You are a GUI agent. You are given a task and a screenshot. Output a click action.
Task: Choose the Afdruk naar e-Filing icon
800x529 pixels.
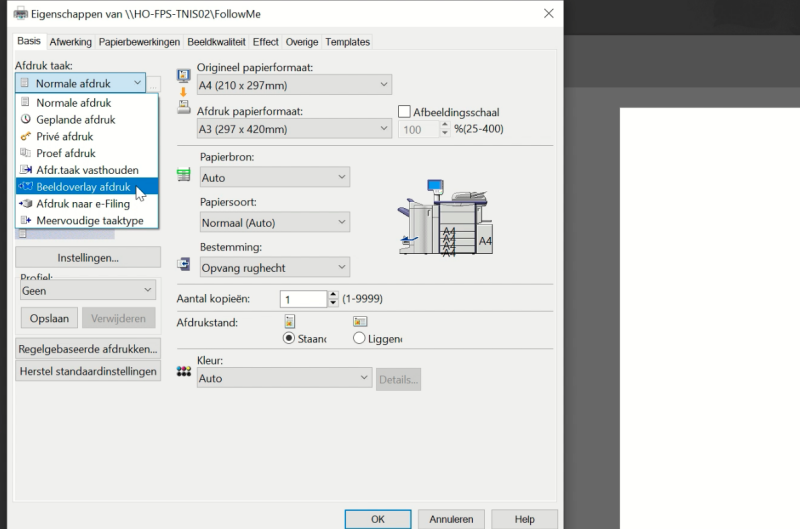click(x=26, y=204)
